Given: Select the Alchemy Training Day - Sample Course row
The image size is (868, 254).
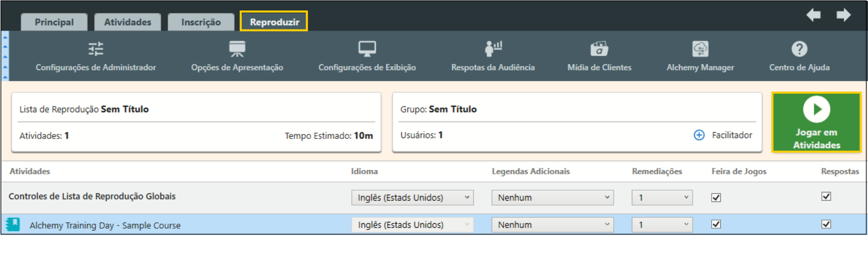Looking at the screenshot, I should click(x=105, y=225).
